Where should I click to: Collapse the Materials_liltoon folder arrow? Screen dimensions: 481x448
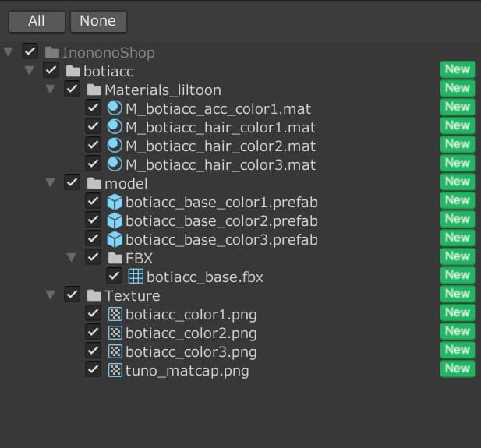coord(50,90)
